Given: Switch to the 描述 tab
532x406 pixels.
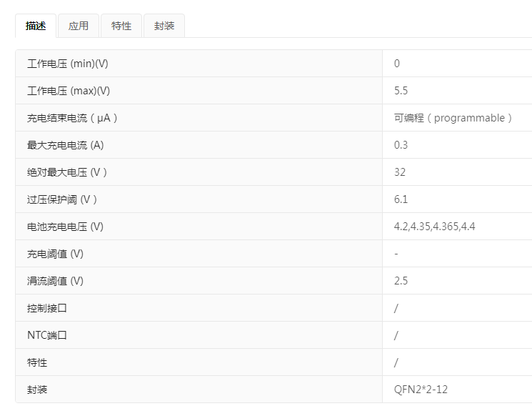Looking at the screenshot, I should (x=36, y=26).
